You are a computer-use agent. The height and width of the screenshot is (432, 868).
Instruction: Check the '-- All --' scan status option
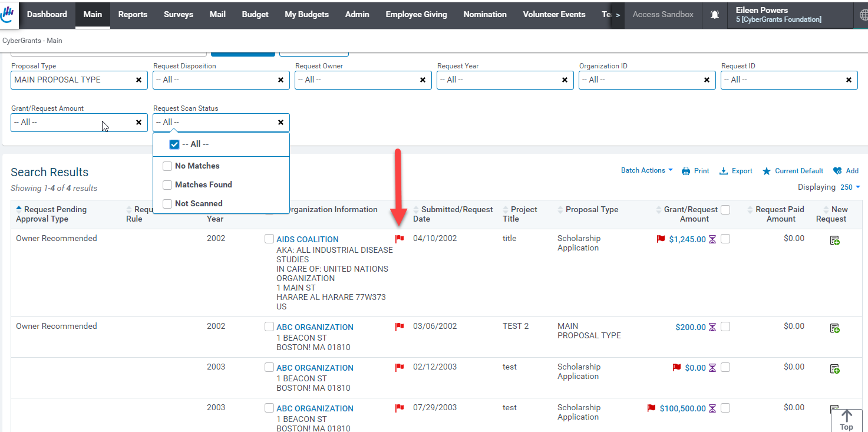click(x=174, y=144)
